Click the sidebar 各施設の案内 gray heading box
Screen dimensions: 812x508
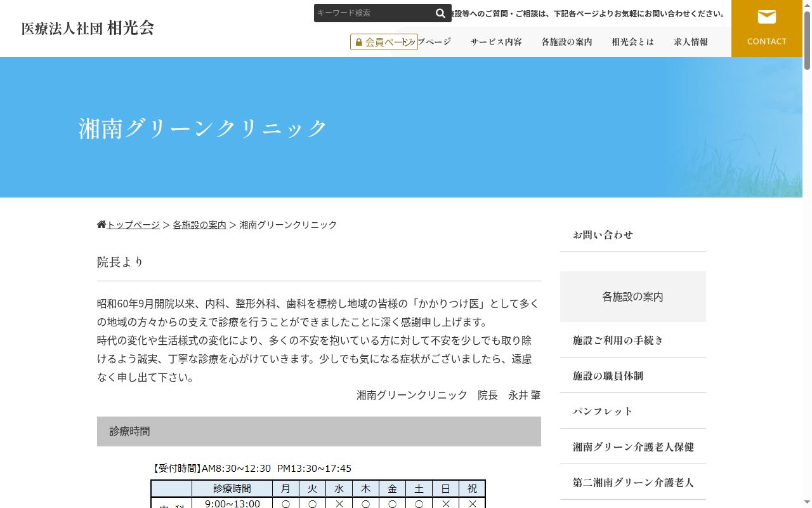tap(633, 297)
